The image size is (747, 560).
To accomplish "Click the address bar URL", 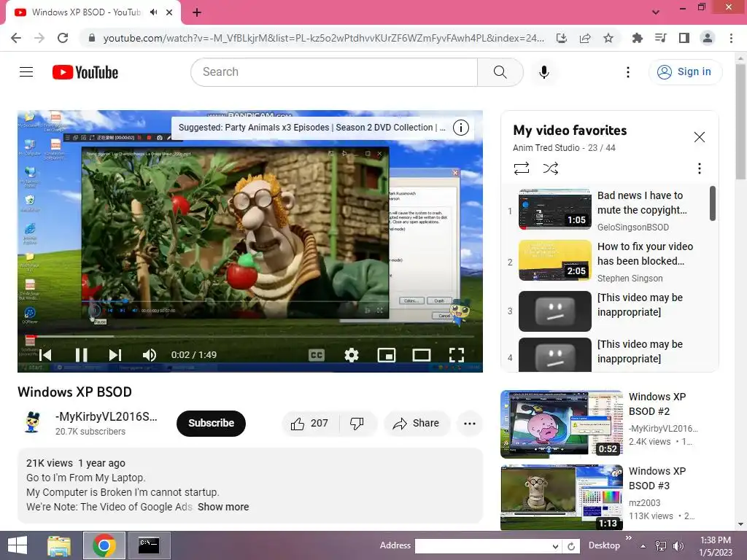I will coord(323,38).
